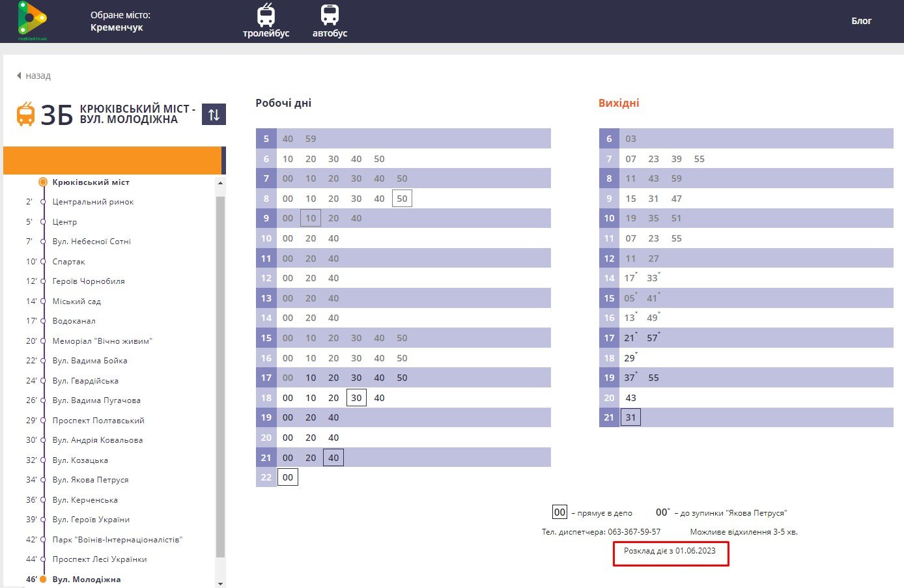Click the Робочі дні schedule heading
This screenshot has width=904, height=588.
point(283,103)
